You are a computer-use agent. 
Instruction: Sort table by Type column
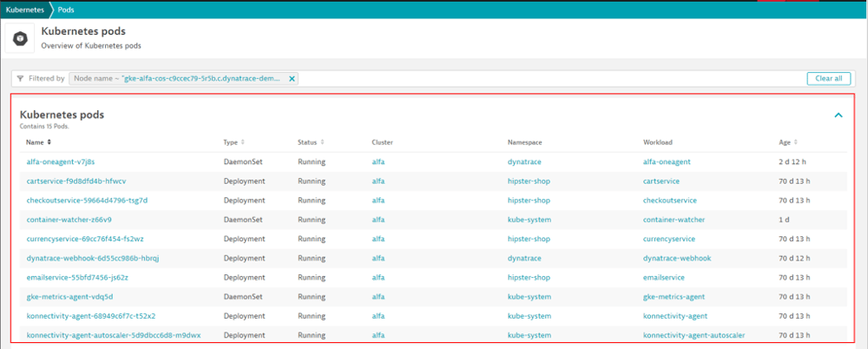point(233,142)
